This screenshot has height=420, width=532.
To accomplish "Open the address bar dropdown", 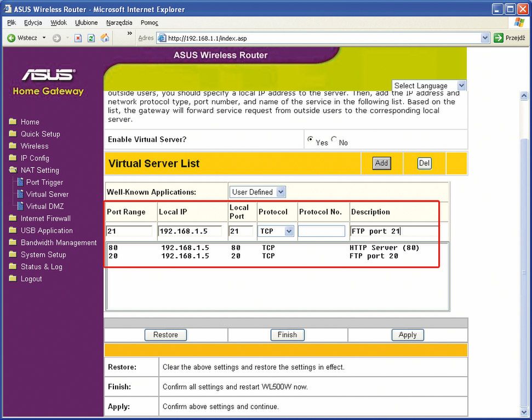I will click(485, 38).
